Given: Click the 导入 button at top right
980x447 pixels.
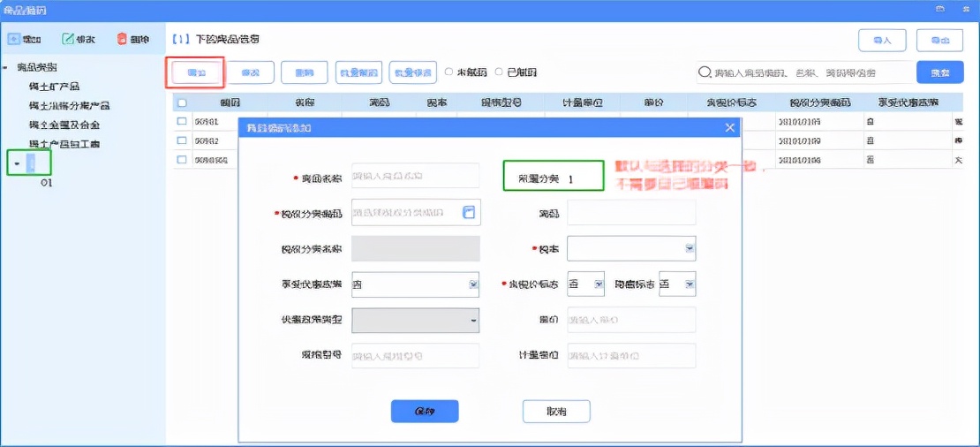Looking at the screenshot, I should coord(882,40).
